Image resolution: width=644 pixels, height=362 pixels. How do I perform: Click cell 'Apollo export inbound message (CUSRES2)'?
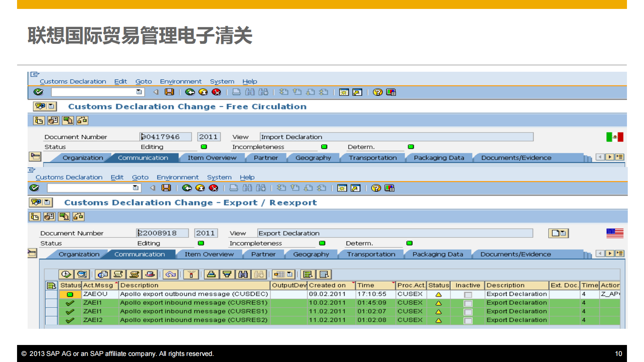[x=194, y=320]
